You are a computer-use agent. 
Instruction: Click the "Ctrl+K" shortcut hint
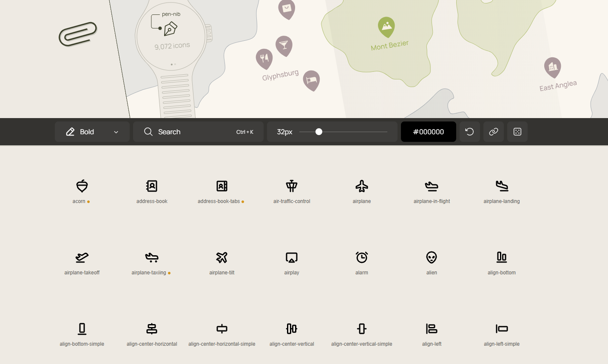point(245,132)
